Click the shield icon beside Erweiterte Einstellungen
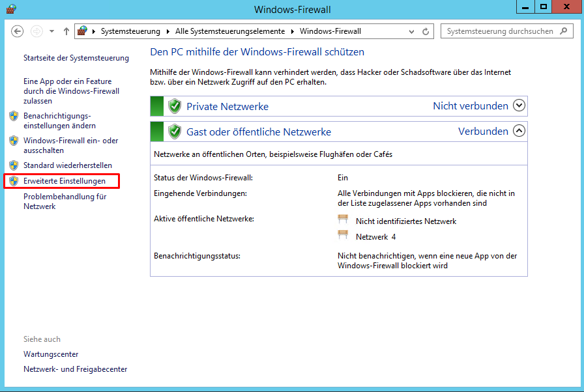 (x=14, y=181)
